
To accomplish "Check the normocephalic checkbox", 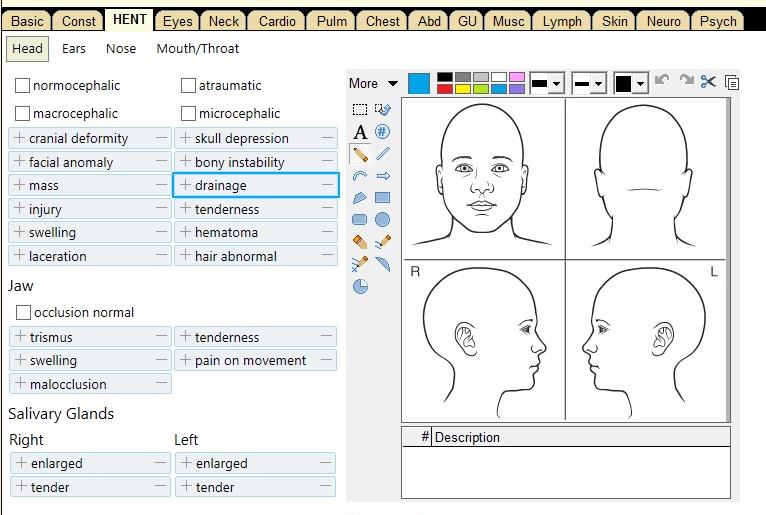I will pyautogui.click(x=23, y=86).
